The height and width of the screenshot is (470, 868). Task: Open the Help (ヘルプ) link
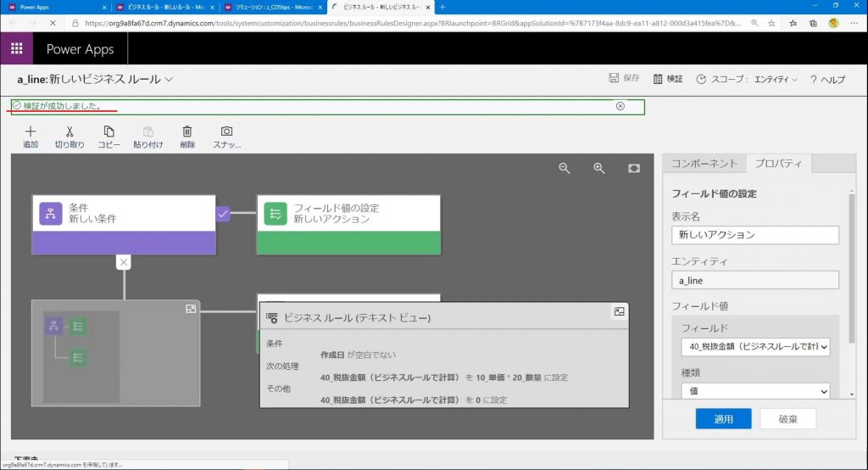click(827, 79)
